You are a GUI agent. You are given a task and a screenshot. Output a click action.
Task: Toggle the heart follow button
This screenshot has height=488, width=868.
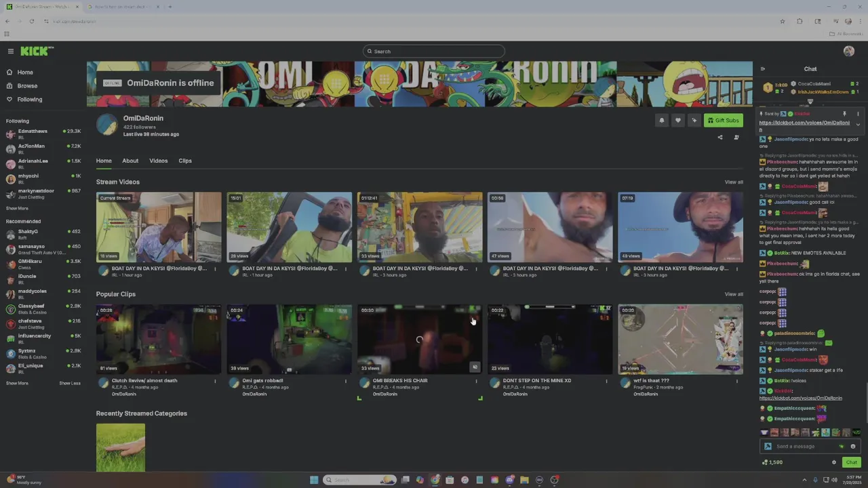[677, 121]
